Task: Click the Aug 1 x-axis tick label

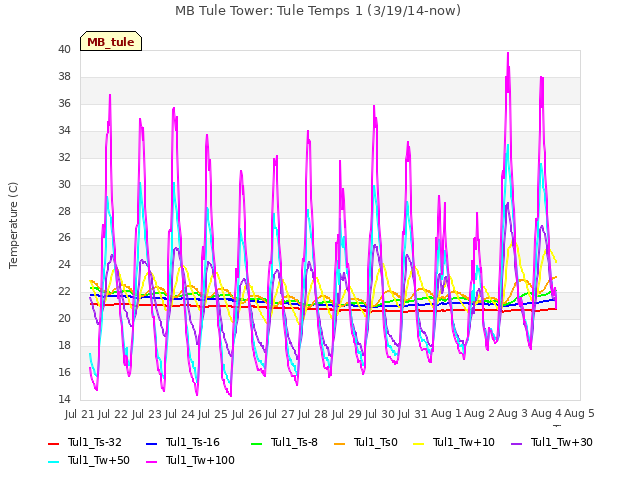Action: [x=446, y=414]
